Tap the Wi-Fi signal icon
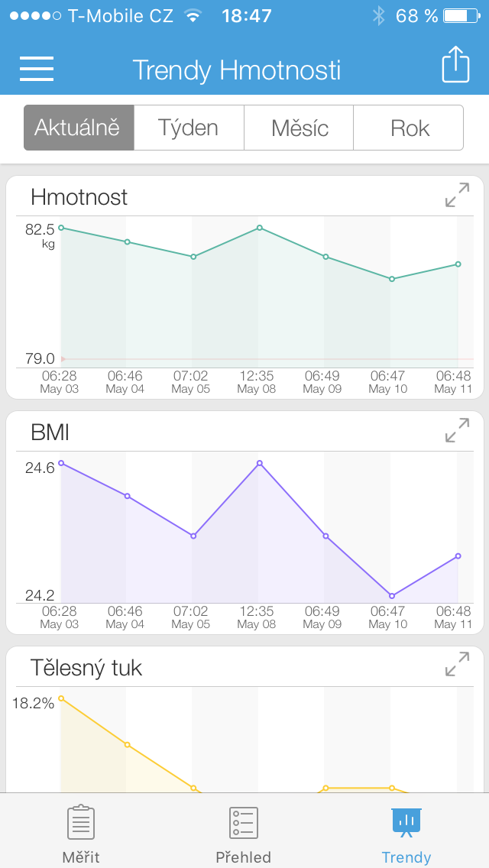Image resolution: width=489 pixels, height=868 pixels. coord(193,15)
